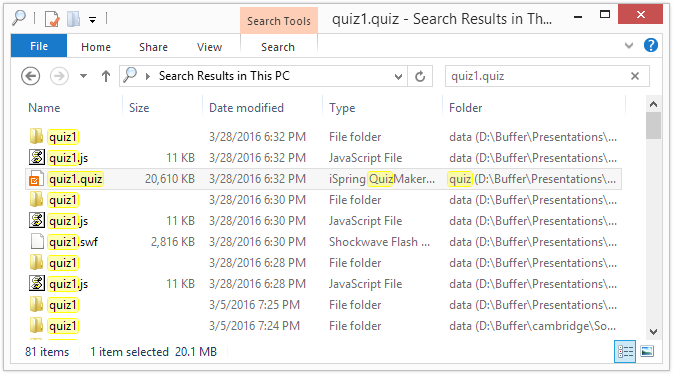Click the New folder quick access icon

[73, 19]
